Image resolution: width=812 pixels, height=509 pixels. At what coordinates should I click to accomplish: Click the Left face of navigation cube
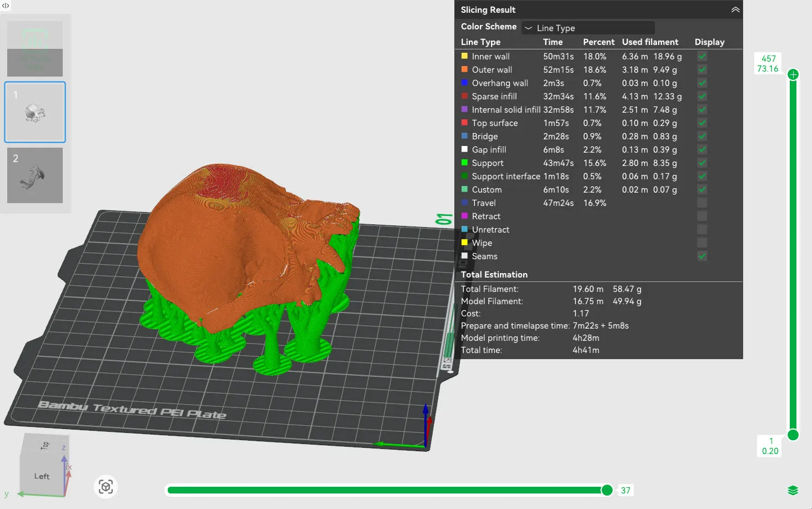42,476
